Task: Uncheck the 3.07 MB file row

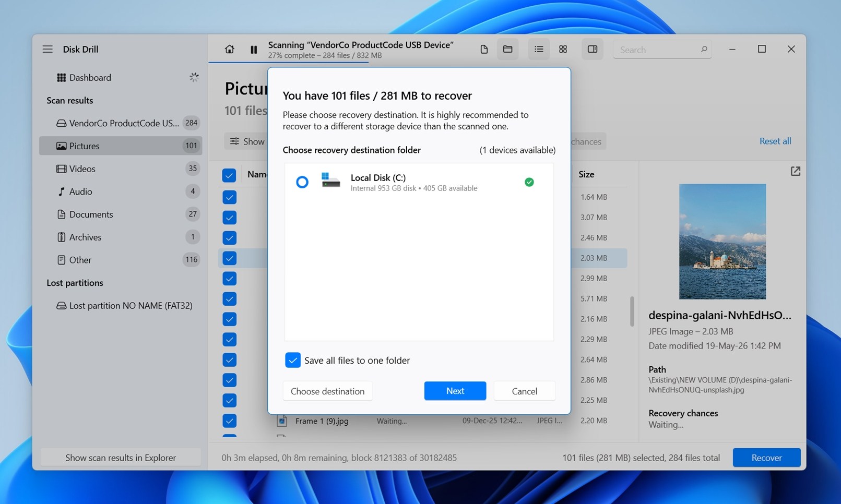Action: point(229,218)
